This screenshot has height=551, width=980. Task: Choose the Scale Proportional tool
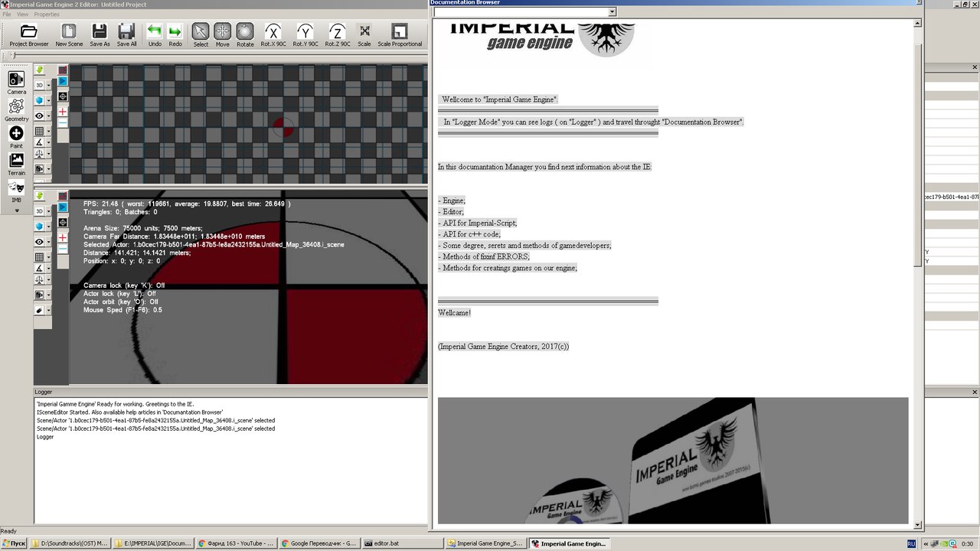coord(400,34)
